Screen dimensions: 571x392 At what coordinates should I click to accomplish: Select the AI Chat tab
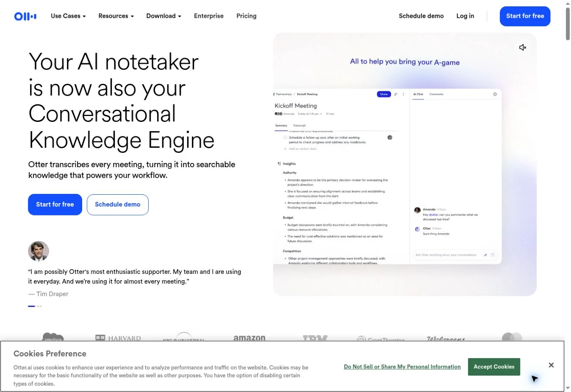418,94
